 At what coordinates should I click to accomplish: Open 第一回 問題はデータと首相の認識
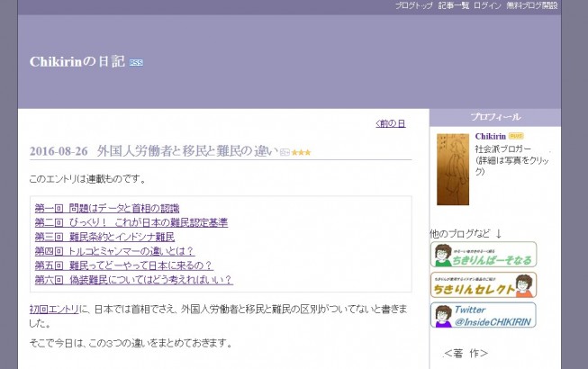106,208
